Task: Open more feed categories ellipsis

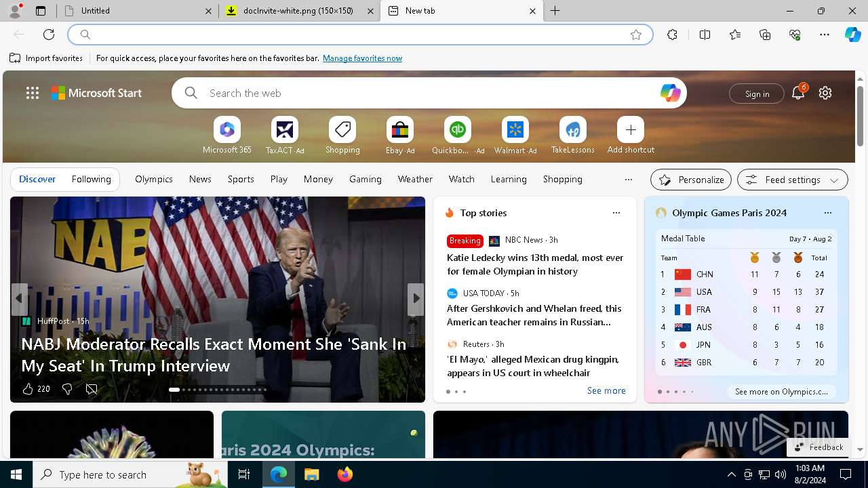Action: (629, 180)
